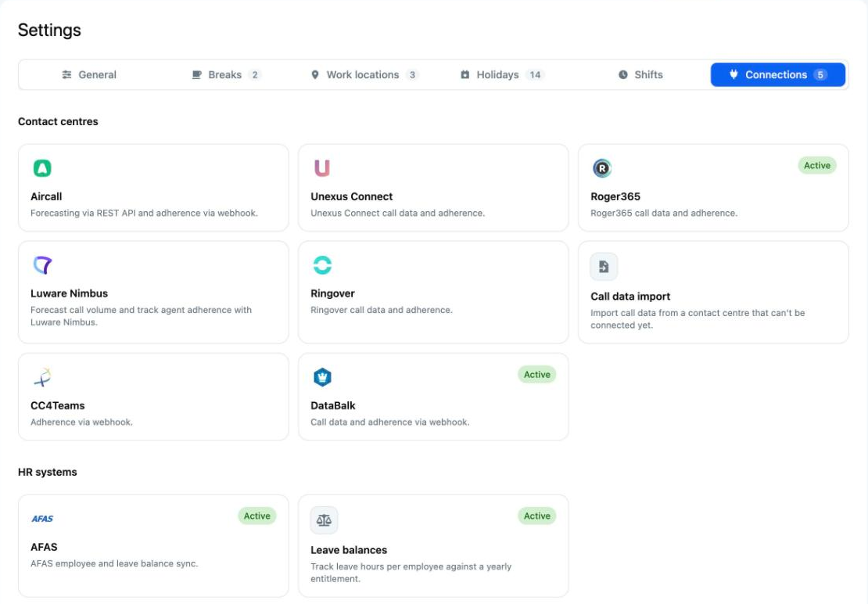Select the Connections tab label
Image resolution: width=868 pixels, height=604 pixels.
[x=776, y=75]
